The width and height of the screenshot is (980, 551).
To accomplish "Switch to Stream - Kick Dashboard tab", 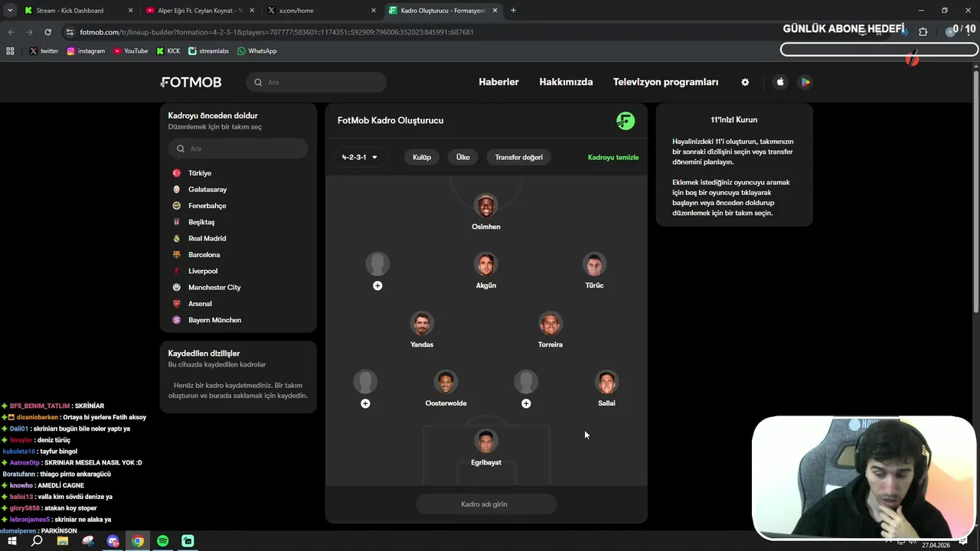I will tap(77, 11).
